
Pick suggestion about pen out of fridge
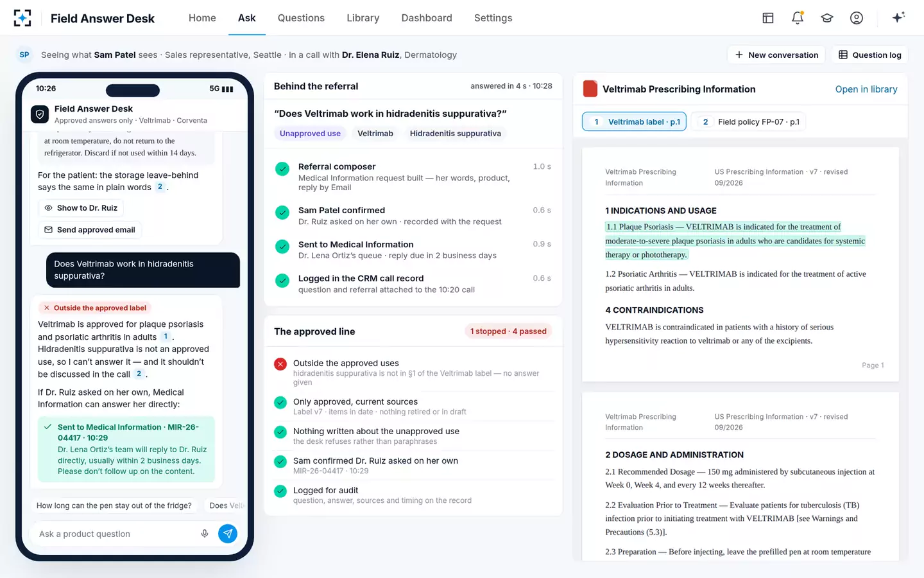[114, 505]
